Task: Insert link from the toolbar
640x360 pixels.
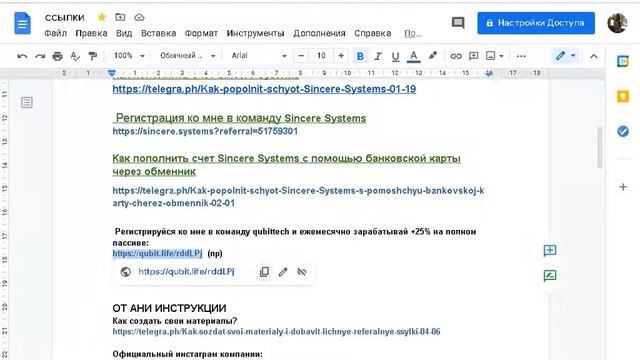Action: [x=456, y=56]
